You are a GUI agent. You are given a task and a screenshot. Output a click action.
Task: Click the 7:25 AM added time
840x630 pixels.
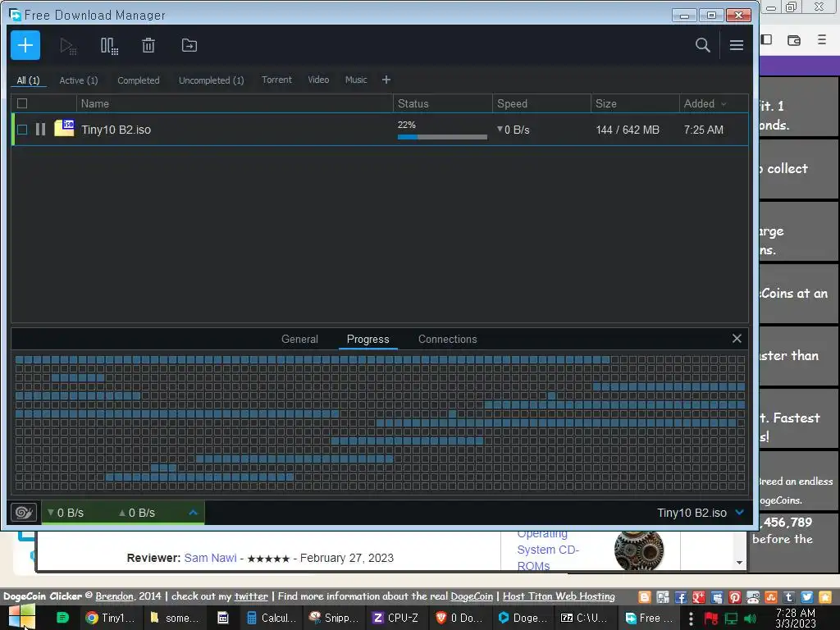pyautogui.click(x=703, y=130)
